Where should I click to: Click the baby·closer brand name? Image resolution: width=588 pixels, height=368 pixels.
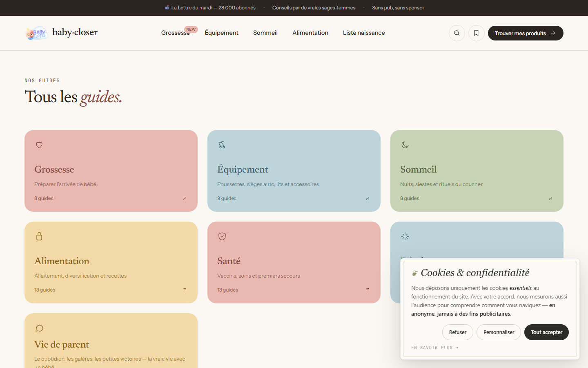[x=75, y=32]
